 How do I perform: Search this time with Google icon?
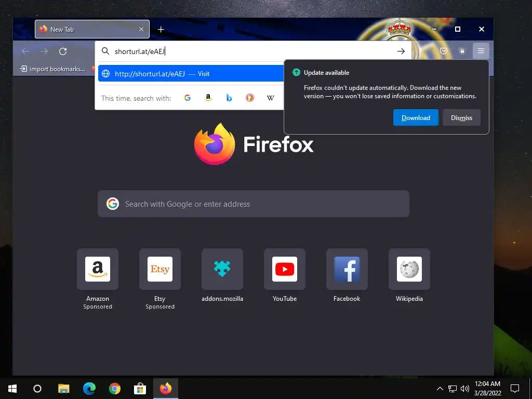(x=187, y=98)
